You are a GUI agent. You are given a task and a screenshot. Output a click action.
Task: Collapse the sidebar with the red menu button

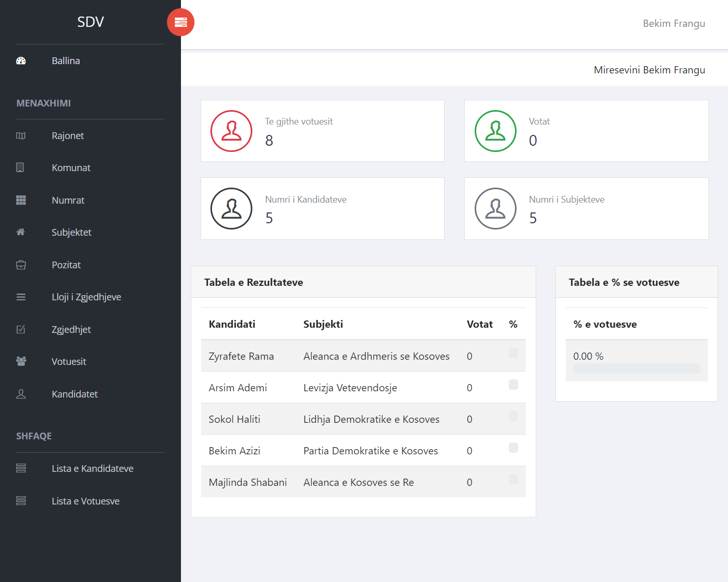pyautogui.click(x=180, y=22)
